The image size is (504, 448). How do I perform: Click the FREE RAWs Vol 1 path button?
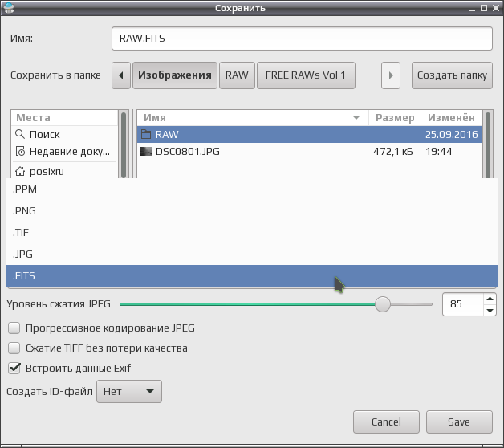pyautogui.click(x=306, y=75)
